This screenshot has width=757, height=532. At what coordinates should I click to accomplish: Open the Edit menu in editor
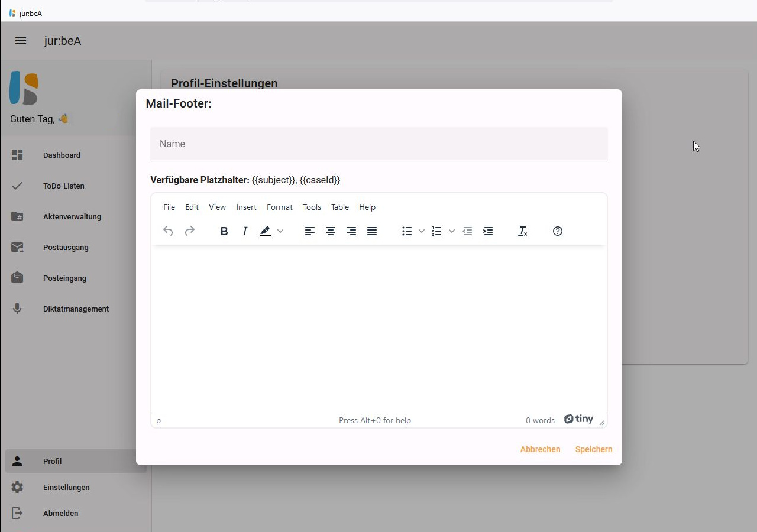click(x=192, y=207)
